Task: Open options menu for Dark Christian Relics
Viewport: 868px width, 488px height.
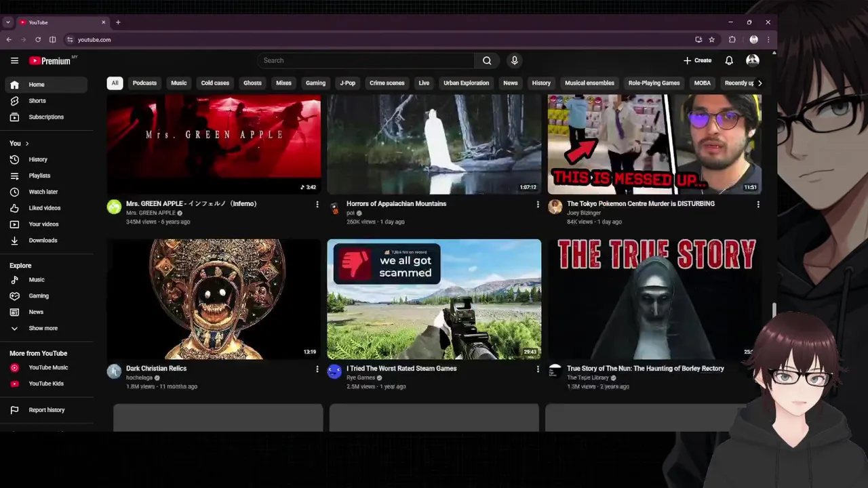Action: pyautogui.click(x=317, y=369)
